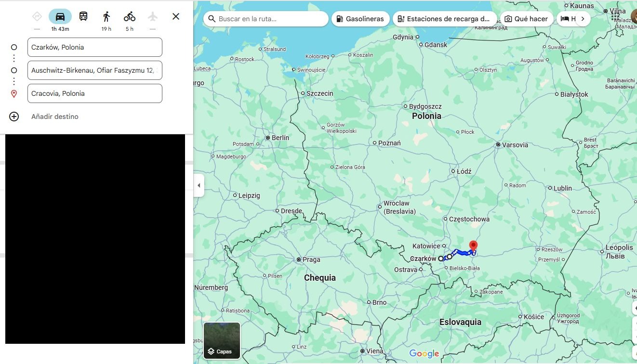This screenshot has width=637, height=364.
Task: Switch to public transit mode
Action: [83, 16]
